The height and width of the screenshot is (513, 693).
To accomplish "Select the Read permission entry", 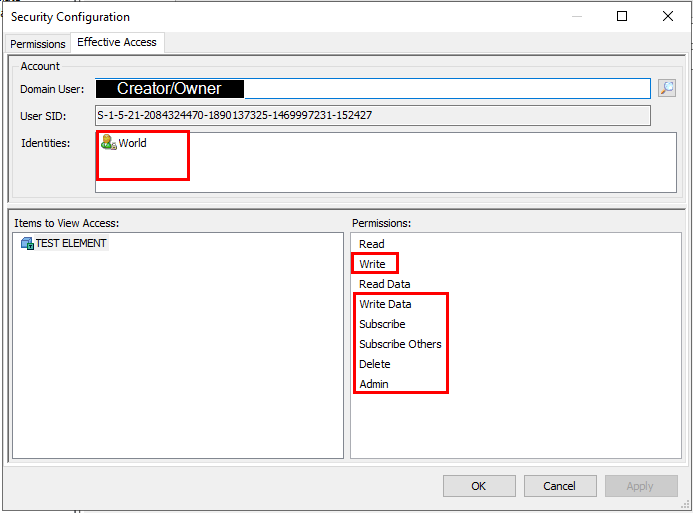I will click(x=372, y=244).
